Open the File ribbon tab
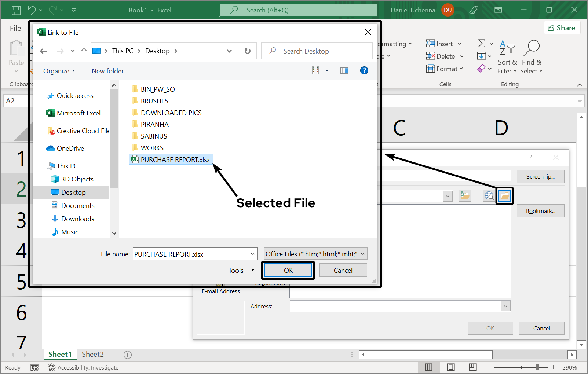This screenshot has width=588, height=374. tap(15, 28)
